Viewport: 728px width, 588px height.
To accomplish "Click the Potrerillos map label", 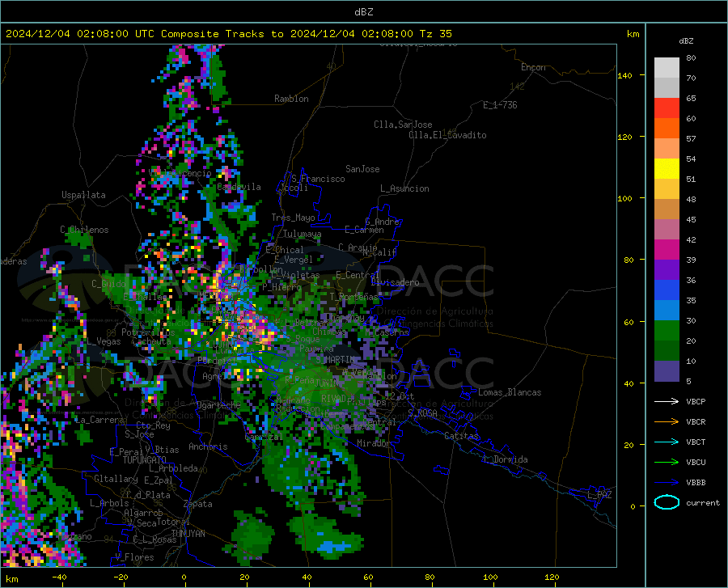I will pos(148,332).
